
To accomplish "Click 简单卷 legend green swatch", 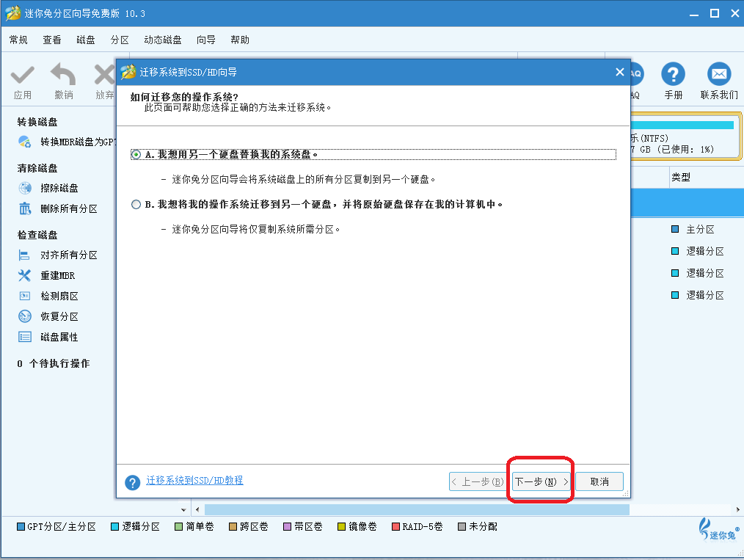I will (178, 527).
